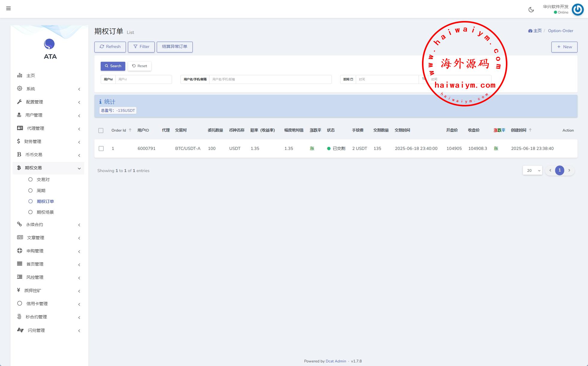Image resolution: width=588 pixels, height=366 pixels.
Task: Click the 配置管理 wrench icon
Action: 20,102
